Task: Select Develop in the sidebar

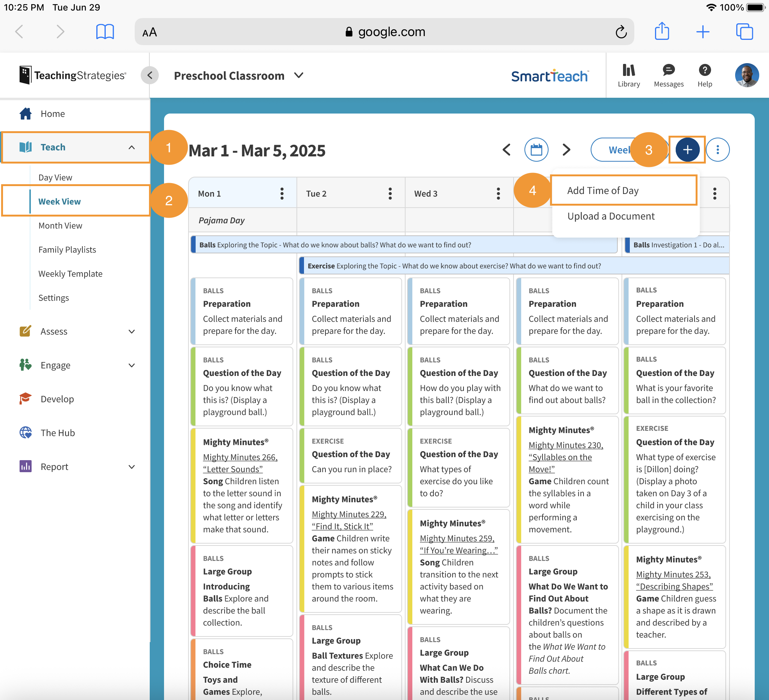Action: point(57,399)
